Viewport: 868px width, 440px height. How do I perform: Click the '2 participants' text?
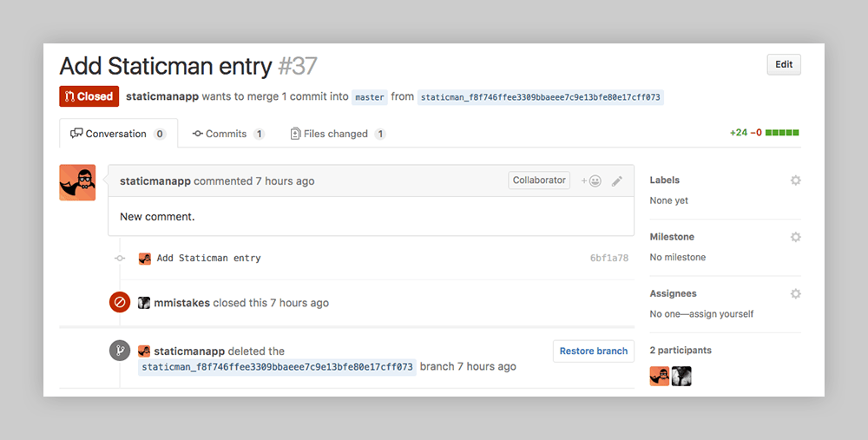681,351
